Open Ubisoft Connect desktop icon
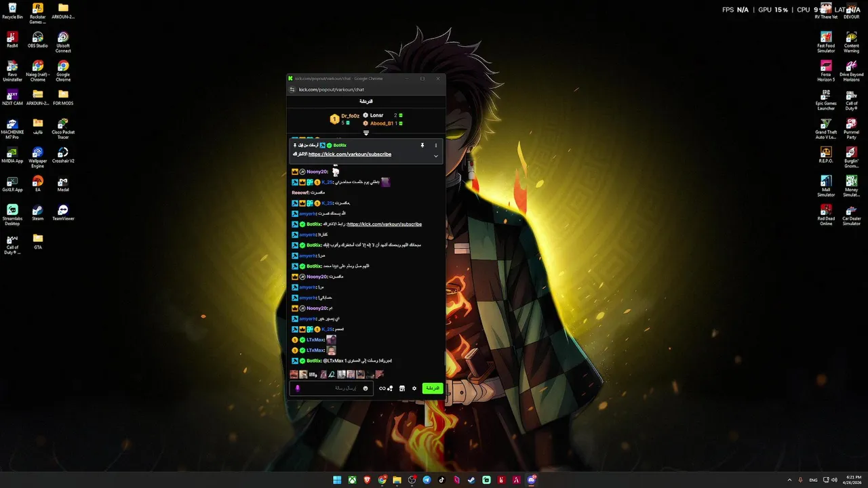 [x=63, y=42]
